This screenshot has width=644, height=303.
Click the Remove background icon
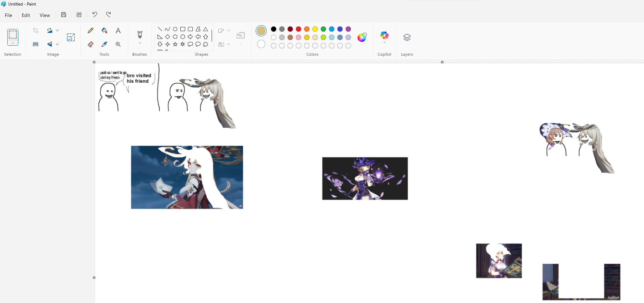(x=36, y=44)
